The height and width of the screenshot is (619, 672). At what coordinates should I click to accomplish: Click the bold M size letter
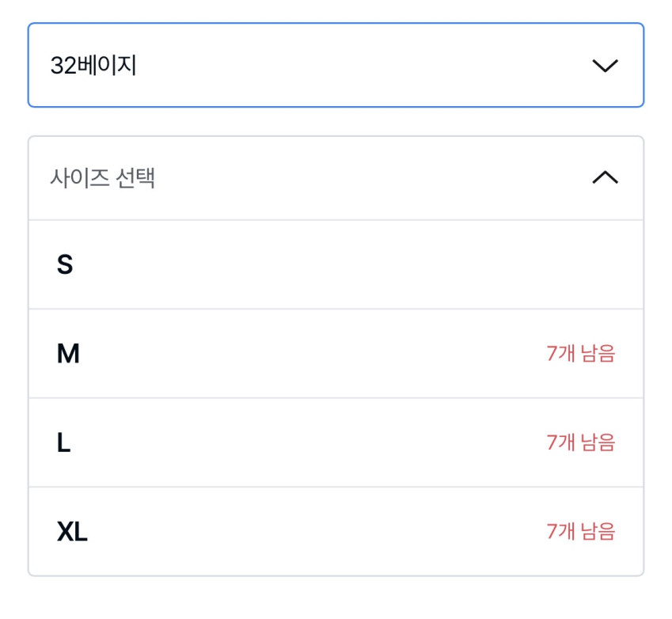pos(68,354)
